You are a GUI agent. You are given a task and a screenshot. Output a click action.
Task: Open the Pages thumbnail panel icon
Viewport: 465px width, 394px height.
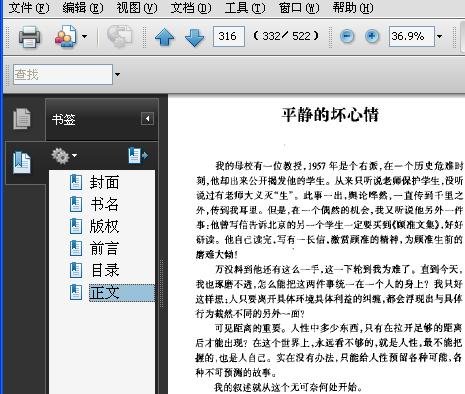(22, 118)
